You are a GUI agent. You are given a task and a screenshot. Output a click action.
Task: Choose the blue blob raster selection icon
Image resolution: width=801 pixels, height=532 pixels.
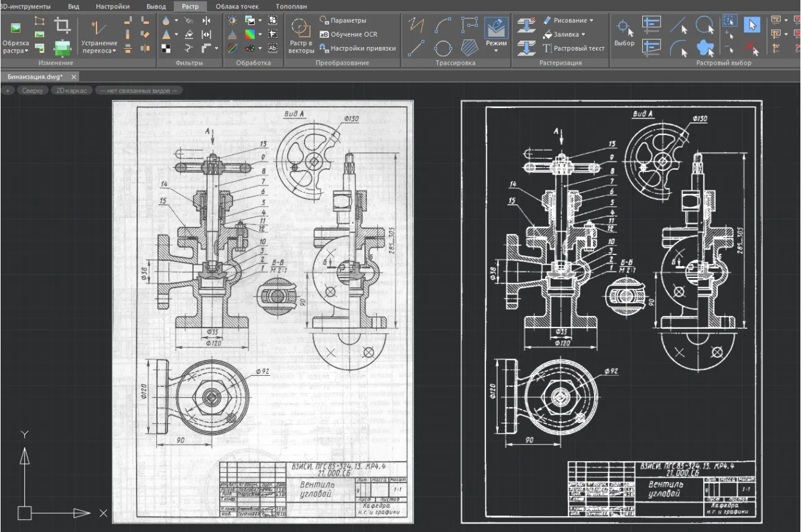point(705,48)
